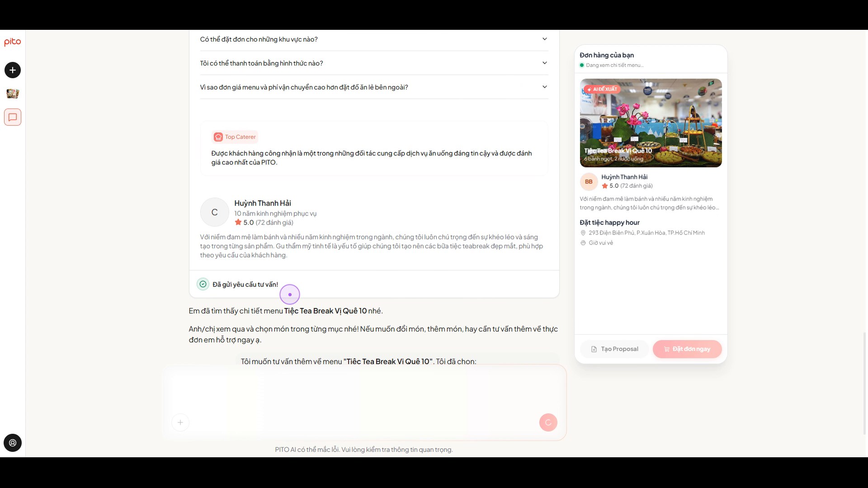The image size is (868, 488).
Task: Expand 'Vì sao đơn giá menu' question chevron
Action: 545,87
